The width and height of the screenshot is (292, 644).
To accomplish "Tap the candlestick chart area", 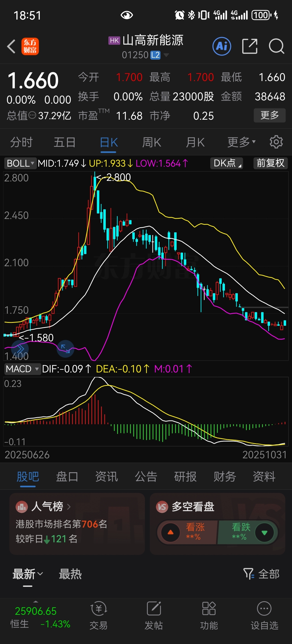I will 146,266.
